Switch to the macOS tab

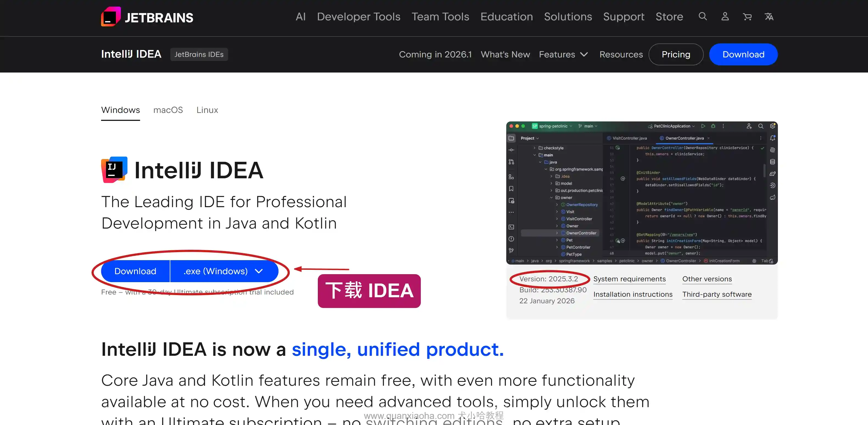168,110
